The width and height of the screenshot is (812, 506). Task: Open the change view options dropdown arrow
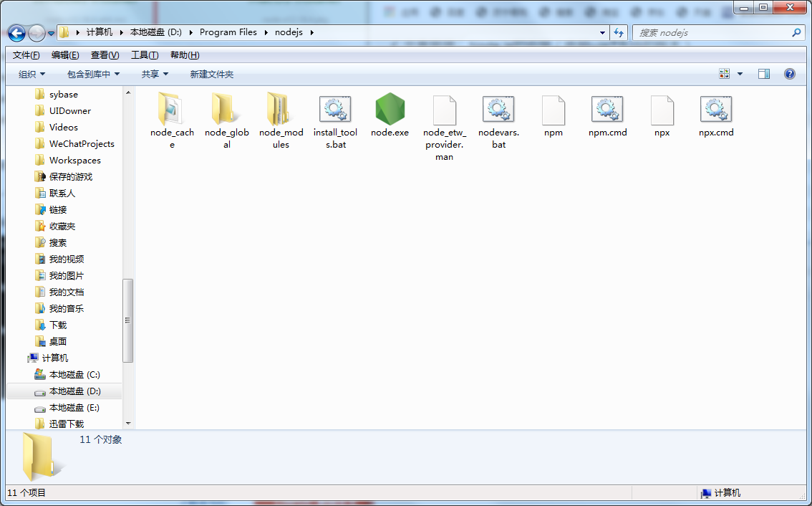740,74
